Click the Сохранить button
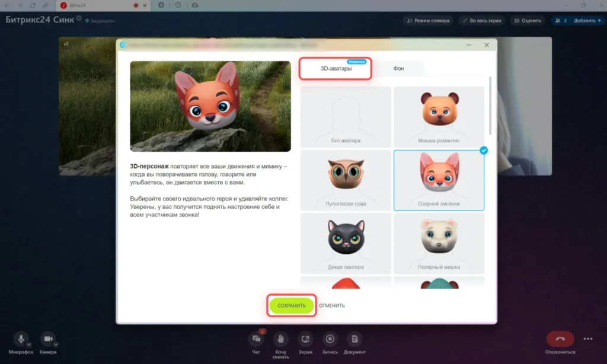This screenshot has width=607, height=364. click(x=291, y=305)
